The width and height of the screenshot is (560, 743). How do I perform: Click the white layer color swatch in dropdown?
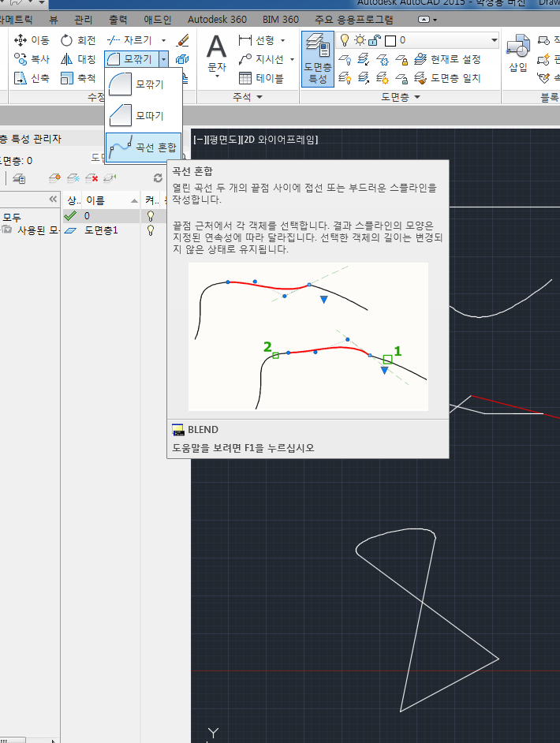[390, 41]
